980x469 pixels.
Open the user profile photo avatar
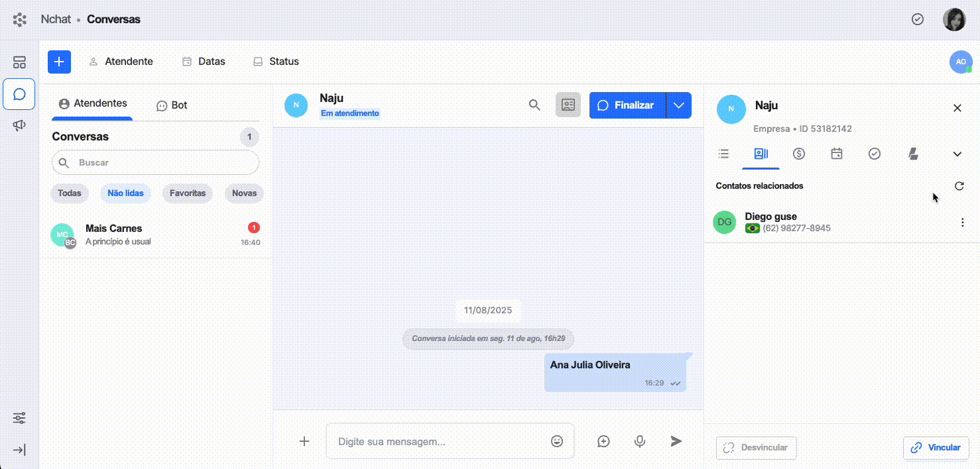pyautogui.click(x=954, y=19)
